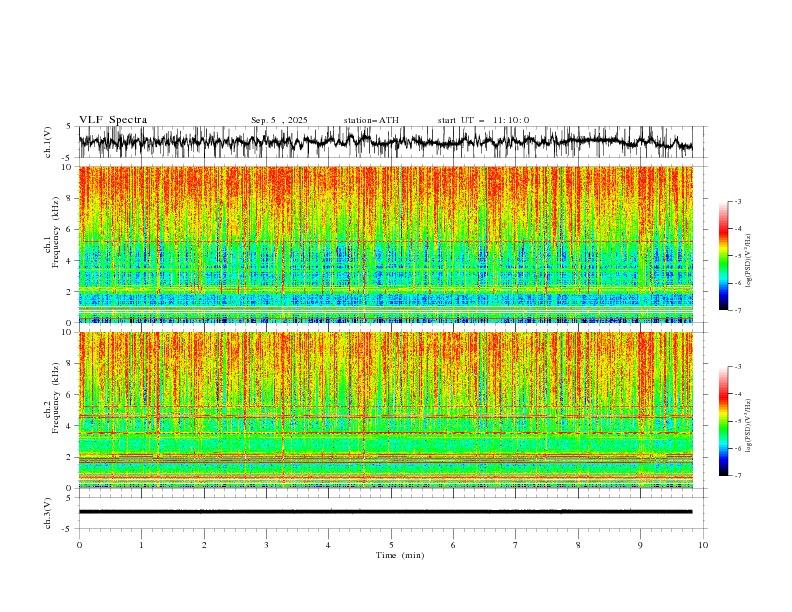The height and width of the screenshot is (612, 792).
Task: Click tick label "2" on the Time axis
Action: click(x=204, y=545)
